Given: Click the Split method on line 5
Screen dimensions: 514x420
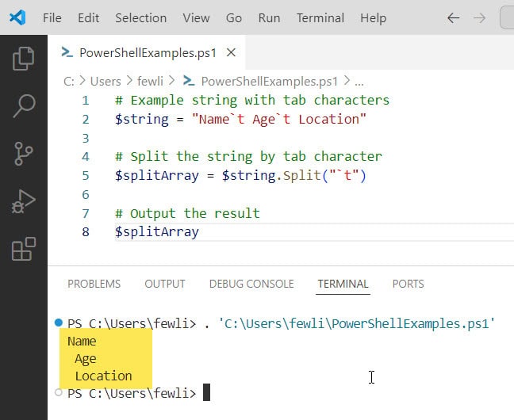Looking at the screenshot, I should point(302,176).
